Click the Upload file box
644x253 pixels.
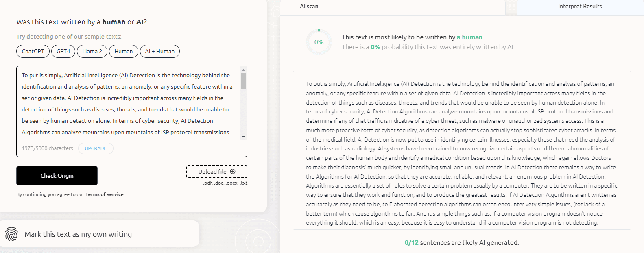click(217, 172)
